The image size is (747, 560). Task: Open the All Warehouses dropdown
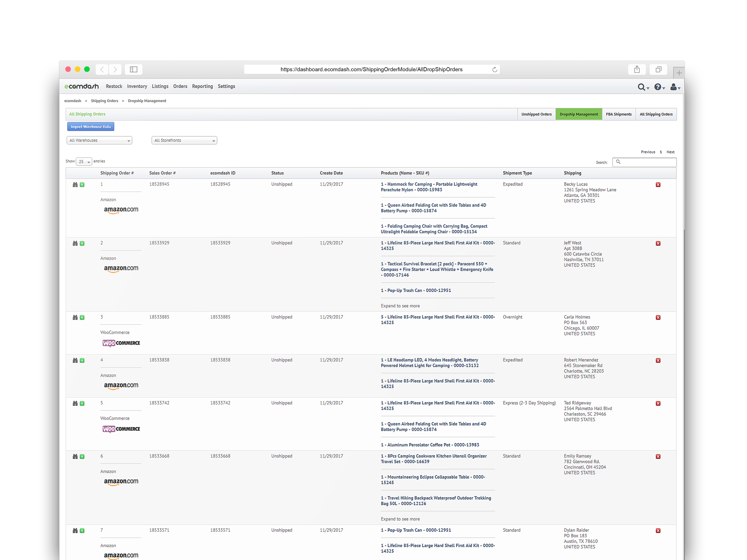[x=99, y=140]
